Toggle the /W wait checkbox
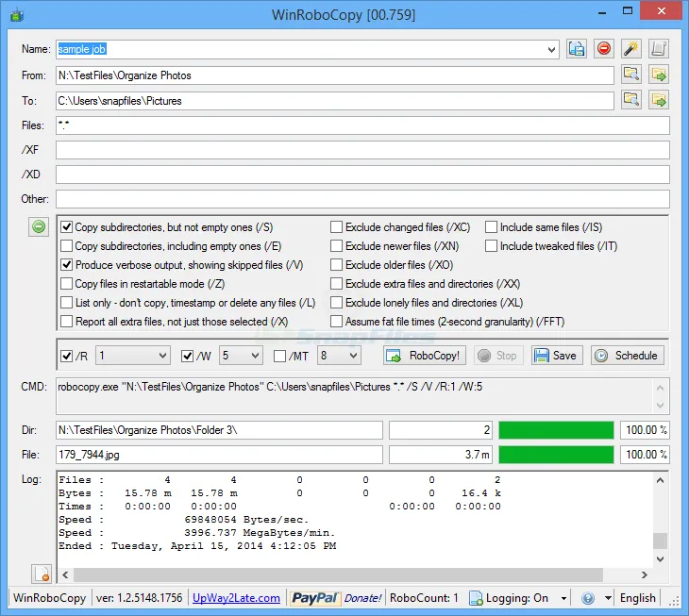 pos(187,356)
